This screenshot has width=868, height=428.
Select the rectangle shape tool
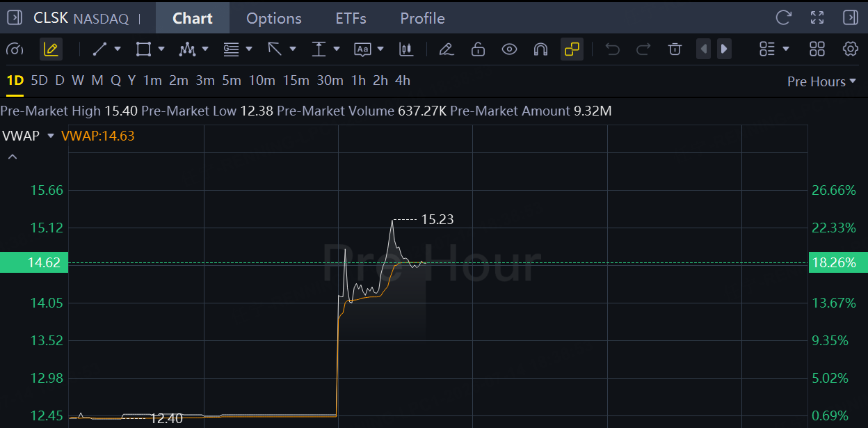coord(143,49)
